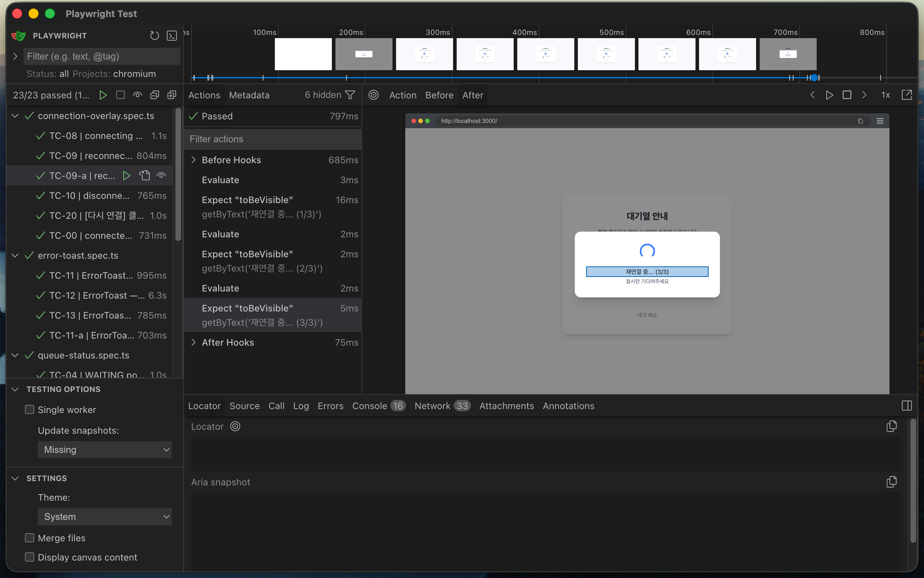Expand the Before Hooks action
This screenshot has width=924, height=578.
pos(194,160)
